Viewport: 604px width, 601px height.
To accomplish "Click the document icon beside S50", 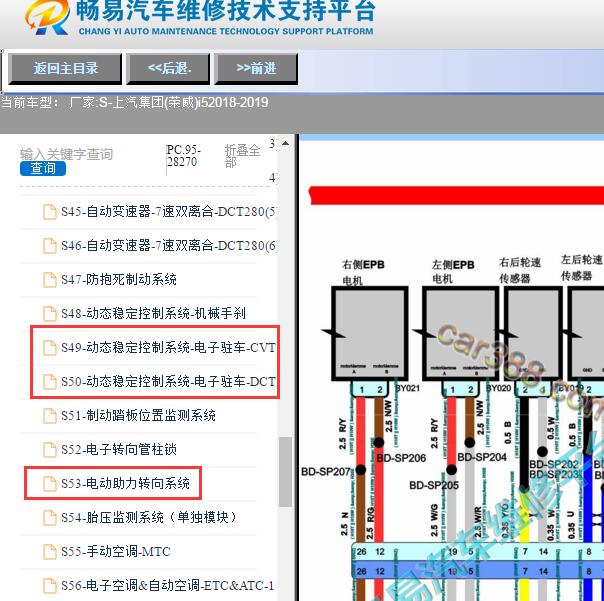I will point(50,382).
